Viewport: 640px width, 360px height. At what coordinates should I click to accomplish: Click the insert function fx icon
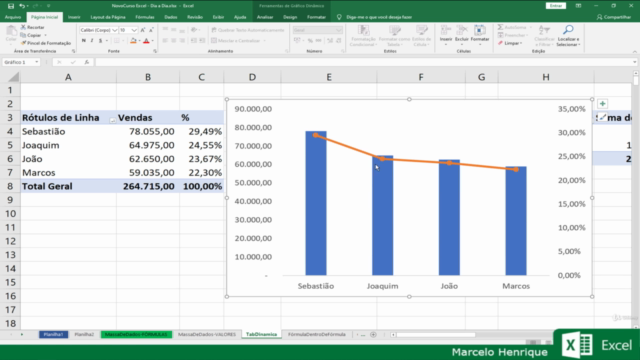coord(87,62)
